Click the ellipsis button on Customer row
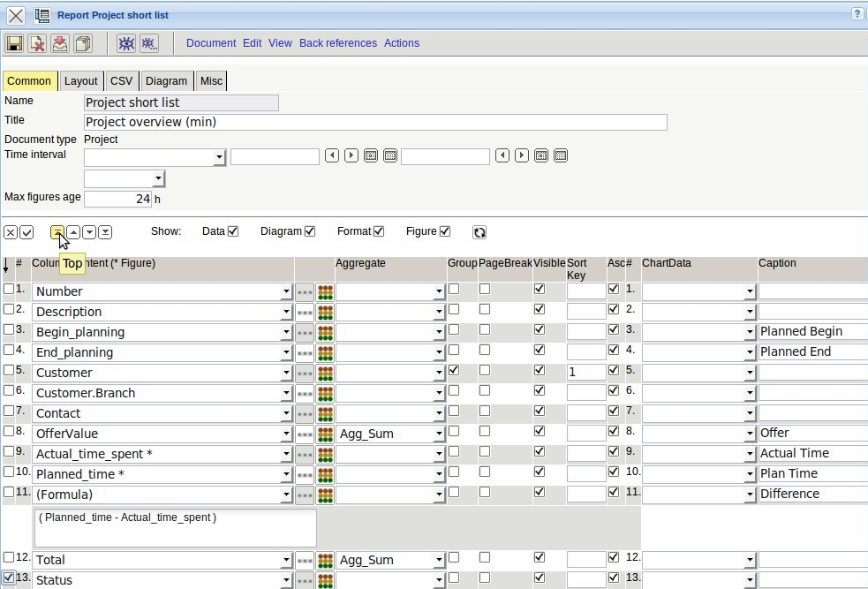 point(304,373)
